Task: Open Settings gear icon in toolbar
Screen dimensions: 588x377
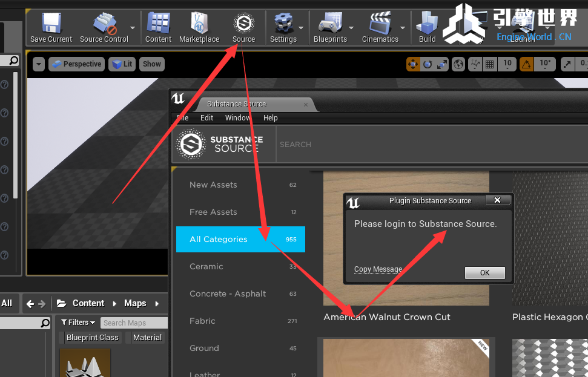Action: [283, 23]
